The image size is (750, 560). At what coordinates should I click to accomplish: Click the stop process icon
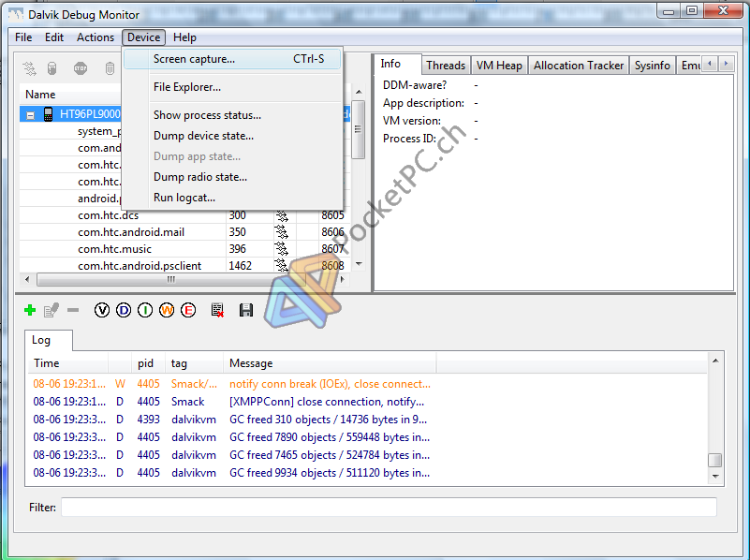click(81, 69)
